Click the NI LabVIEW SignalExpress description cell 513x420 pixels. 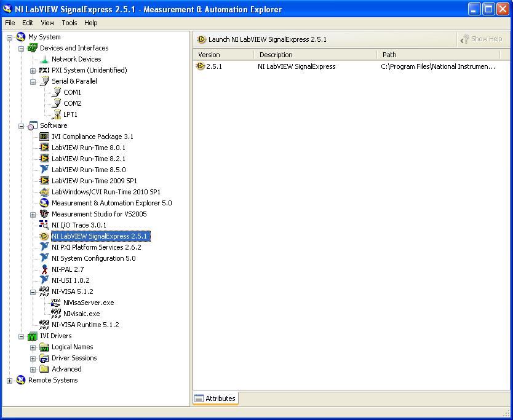(x=296, y=67)
